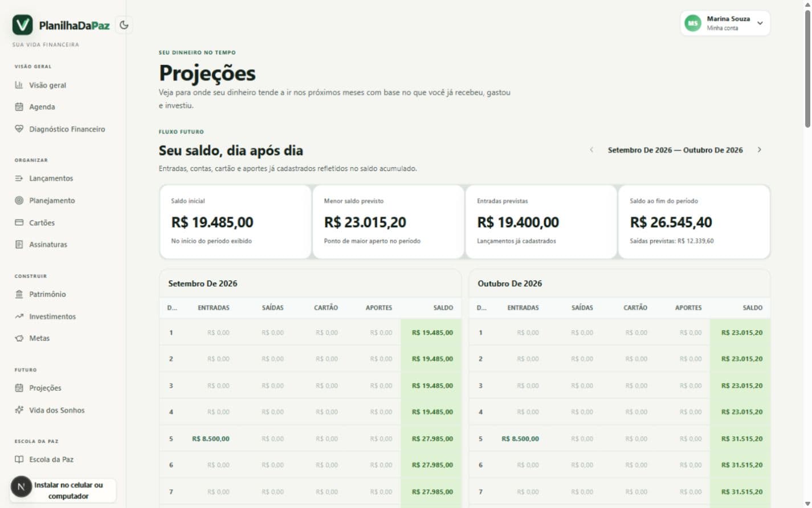Open Visão geral chart icon
This screenshot has width=812, height=508.
pyautogui.click(x=19, y=85)
